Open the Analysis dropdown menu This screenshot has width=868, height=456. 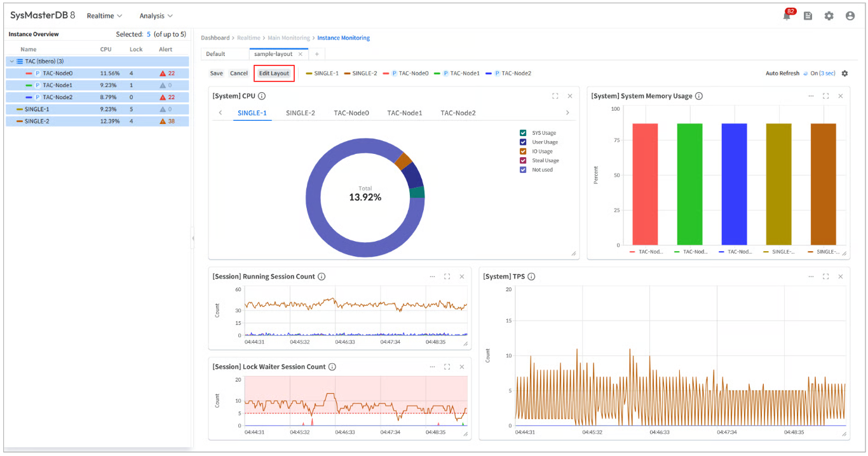[x=156, y=16]
